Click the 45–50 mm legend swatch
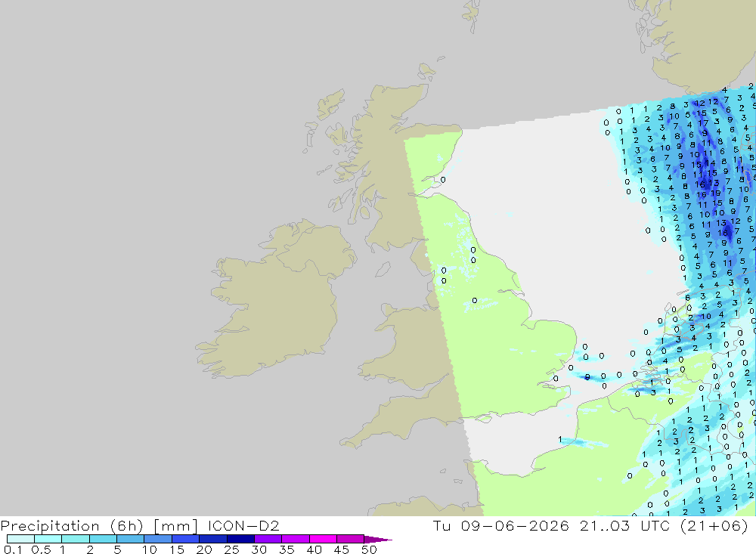 tap(350, 539)
